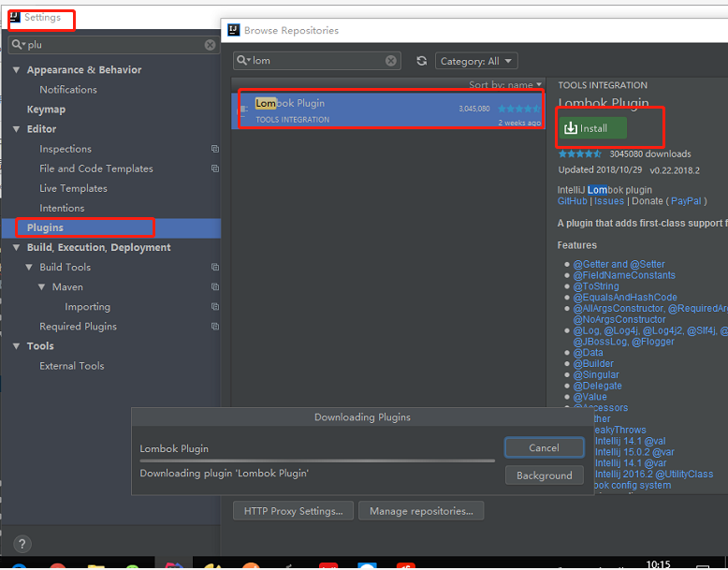Send plugin download to Background

point(545,475)
